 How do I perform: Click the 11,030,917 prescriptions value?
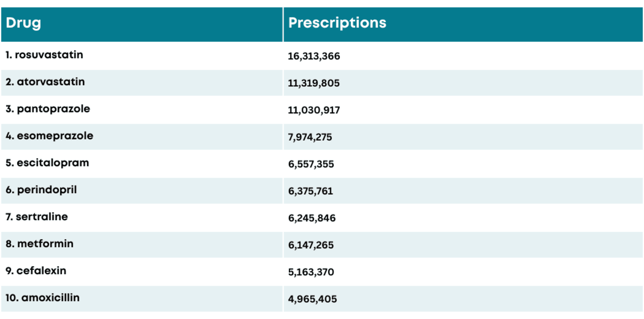314,110
